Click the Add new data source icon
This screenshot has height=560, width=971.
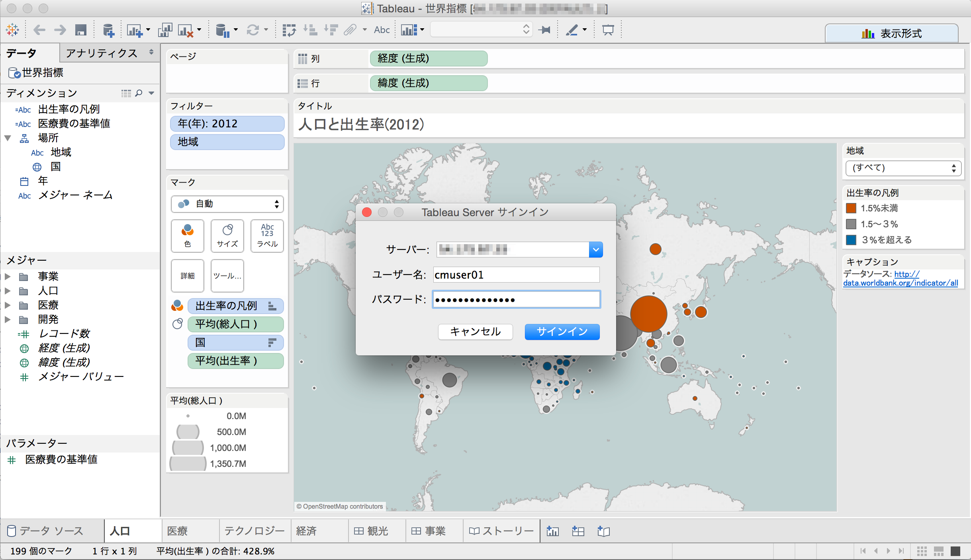[x=108, y=30]
